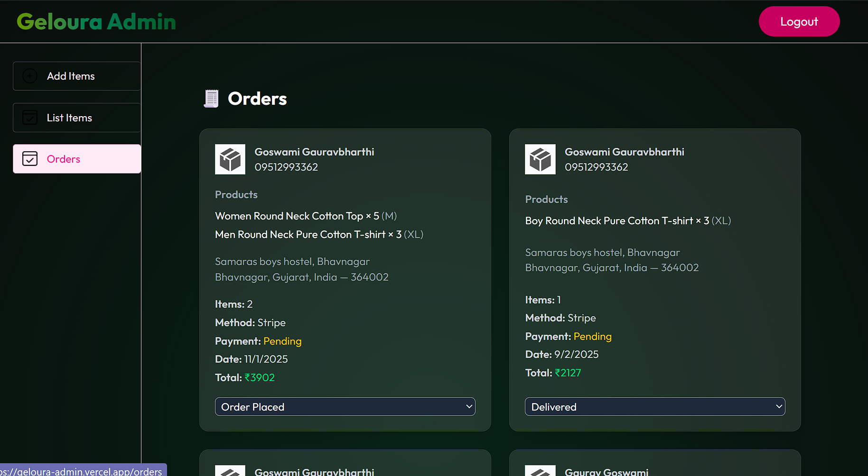The width and height of the screenshot is (868, 476).
Task: Select the Orders sidebar item
Action: (77, 159)
